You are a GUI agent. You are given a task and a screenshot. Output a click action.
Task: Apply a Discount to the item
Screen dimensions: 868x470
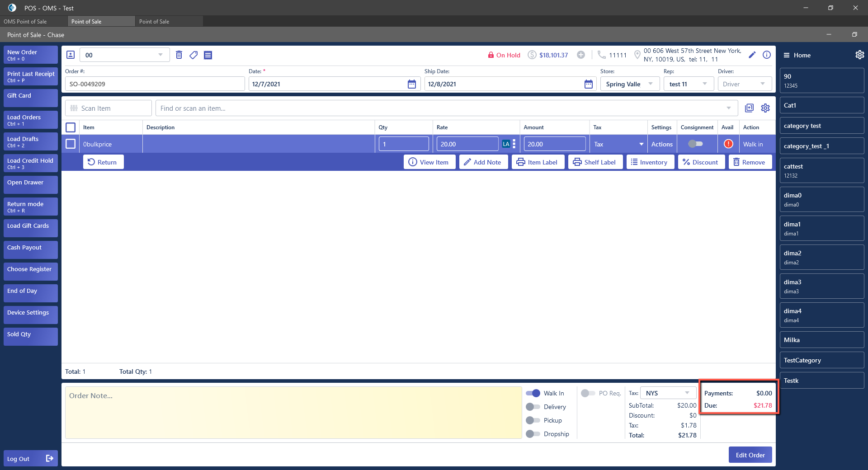tap(701, 162)
